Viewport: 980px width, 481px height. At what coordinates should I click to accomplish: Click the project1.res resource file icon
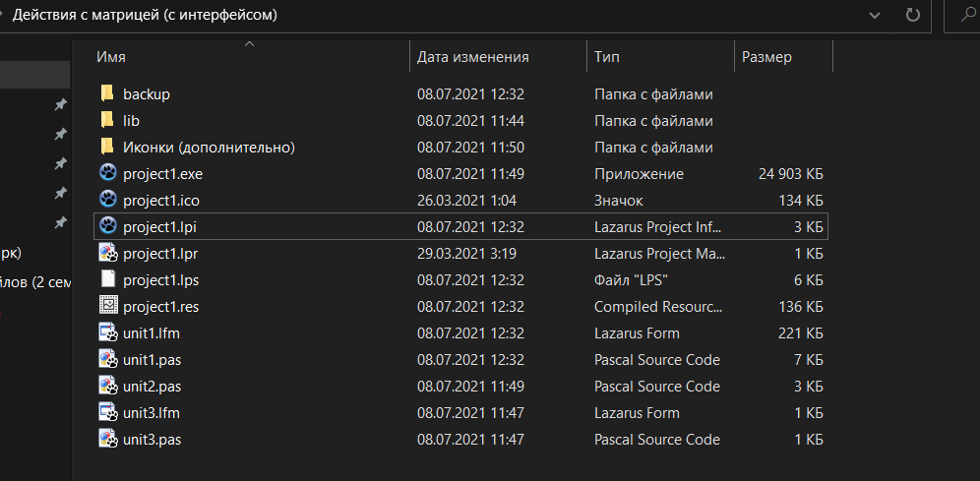(x=108, y=307)
